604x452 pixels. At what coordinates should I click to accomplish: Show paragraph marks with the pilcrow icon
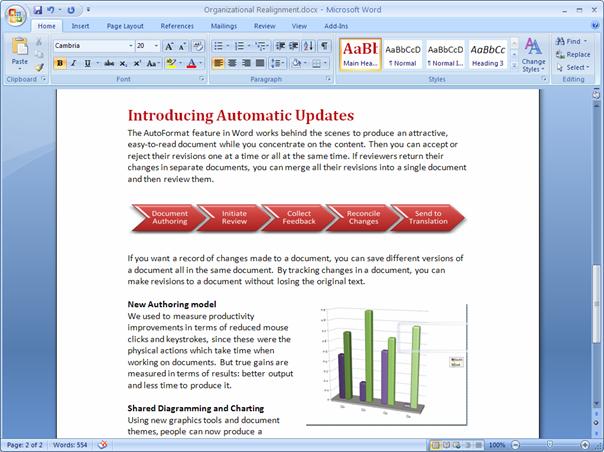323,46
